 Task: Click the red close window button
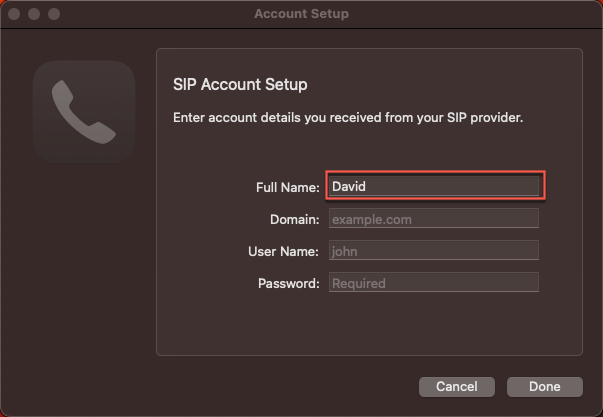tap(15, 15)
